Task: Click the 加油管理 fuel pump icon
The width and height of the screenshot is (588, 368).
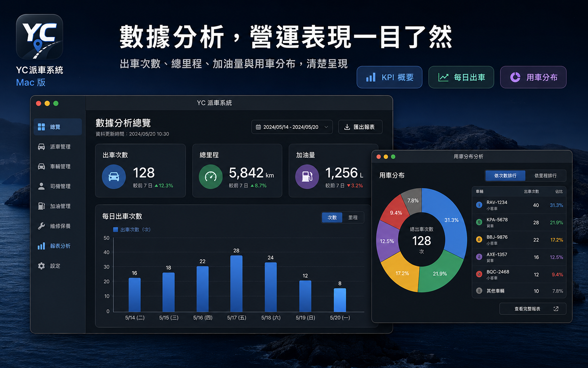Action: click(41, 206)
